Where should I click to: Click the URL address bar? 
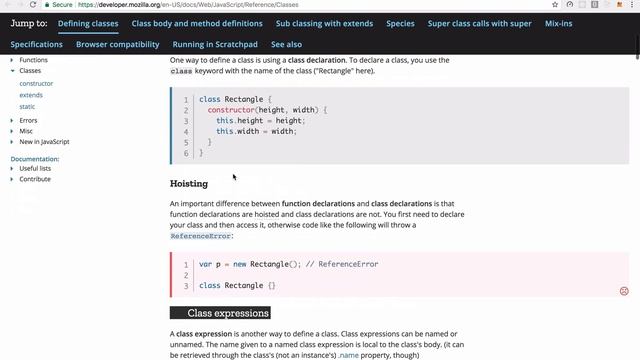(302, 5)
